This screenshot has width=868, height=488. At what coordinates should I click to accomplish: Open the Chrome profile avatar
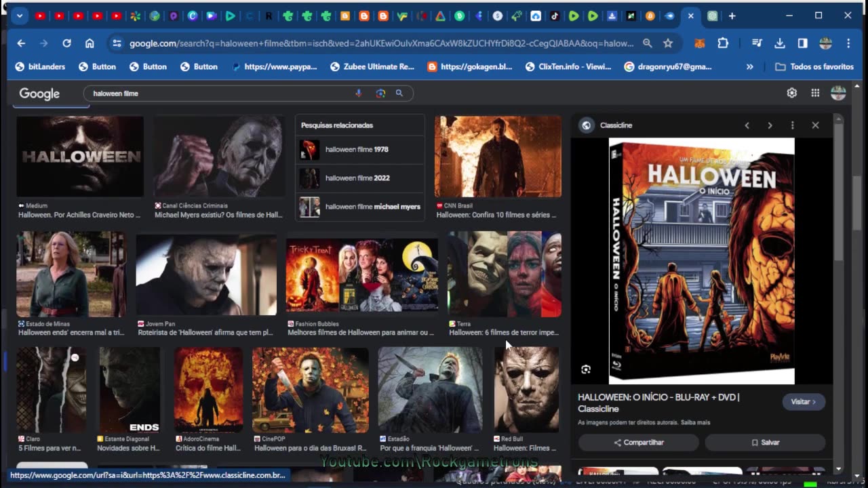(825, 43)
